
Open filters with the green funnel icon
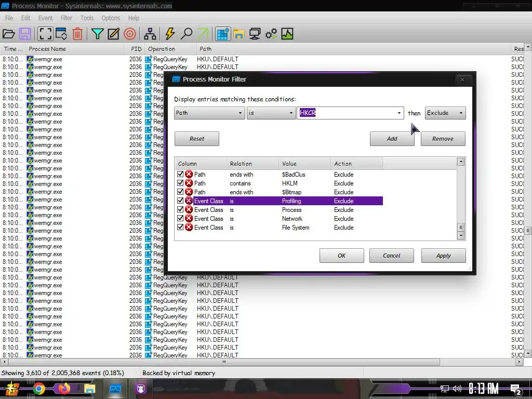pyautogui.click(x=97, y=34)
